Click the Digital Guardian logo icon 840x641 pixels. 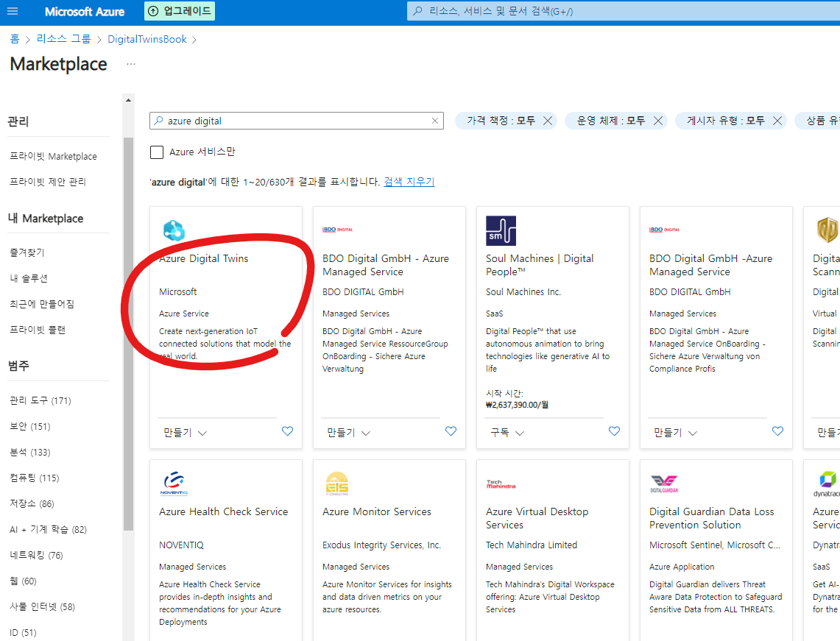point(664,484)
